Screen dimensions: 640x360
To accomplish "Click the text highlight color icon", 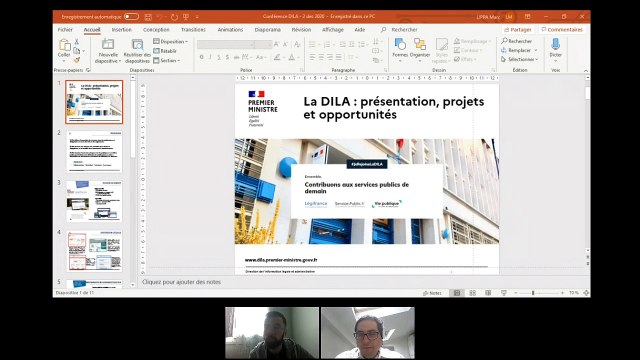I will 278,58.
